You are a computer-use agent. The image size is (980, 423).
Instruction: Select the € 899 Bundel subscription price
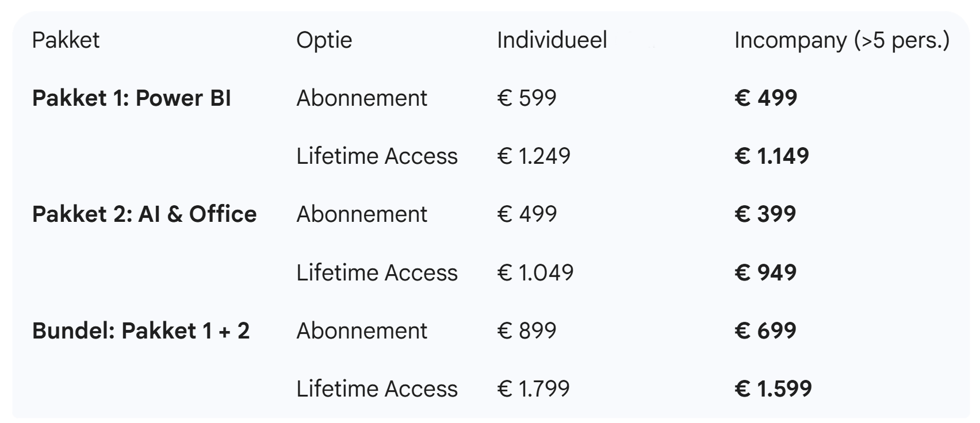point(527,331)
